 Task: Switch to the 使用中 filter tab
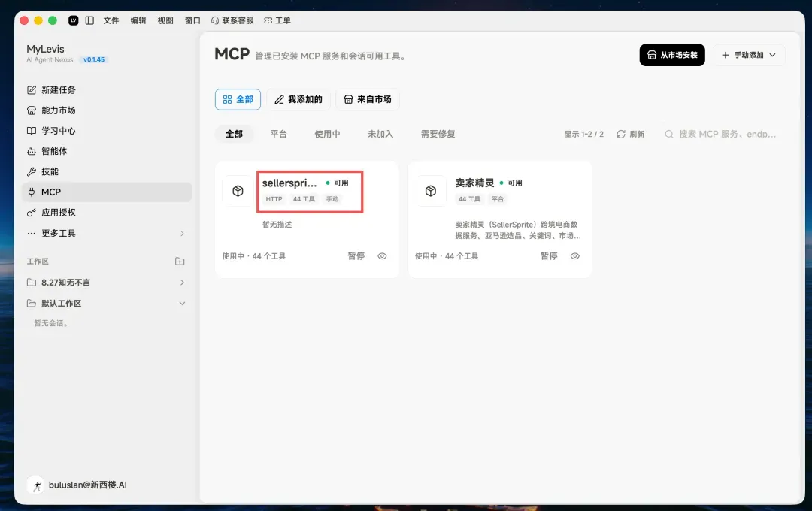(327, 134)
